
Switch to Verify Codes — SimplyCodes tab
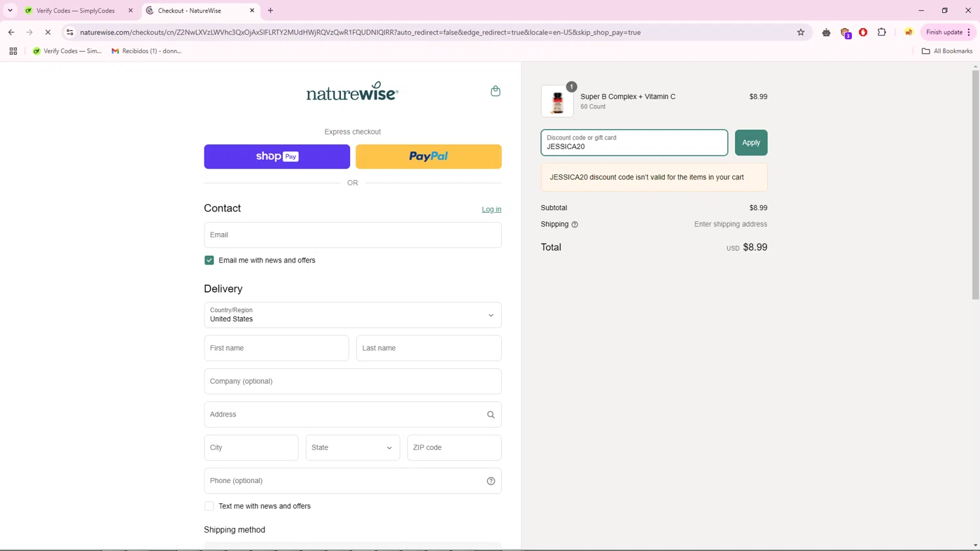coord(76,10)
